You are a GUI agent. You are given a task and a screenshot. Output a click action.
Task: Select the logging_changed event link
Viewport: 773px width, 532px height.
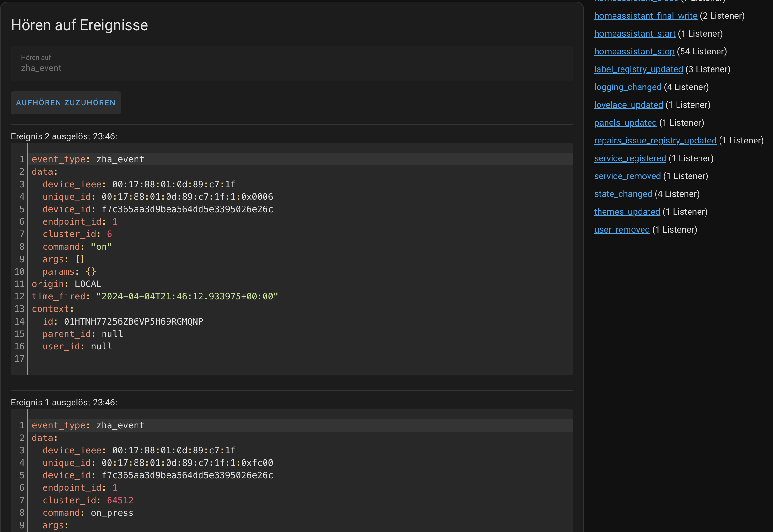(627, 87)
